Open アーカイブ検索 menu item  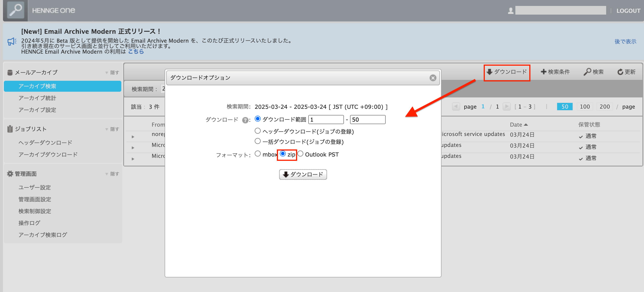click(x=62, y=86)
